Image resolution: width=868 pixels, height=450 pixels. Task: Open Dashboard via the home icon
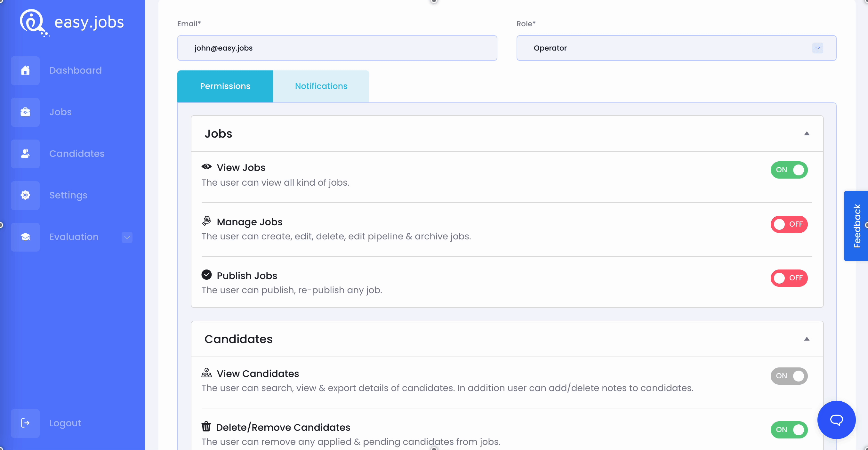click(25, 70)
